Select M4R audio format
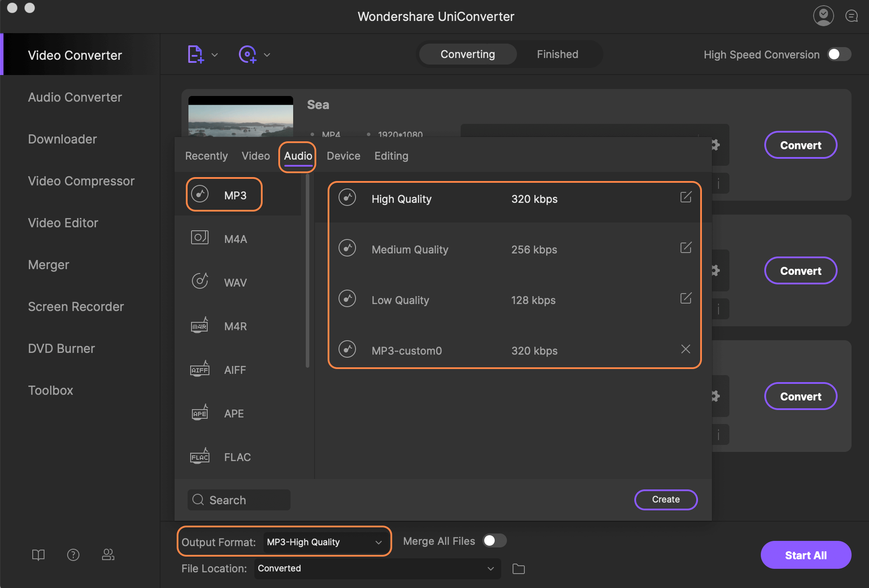Viewport: 869px width, 588px height. 236,326
